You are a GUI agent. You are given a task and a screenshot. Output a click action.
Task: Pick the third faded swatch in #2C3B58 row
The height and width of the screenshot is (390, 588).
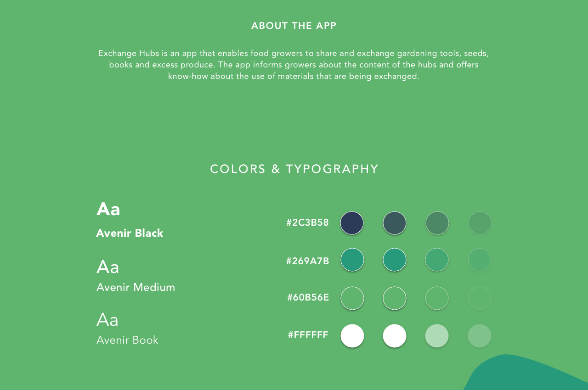point(437,223)
